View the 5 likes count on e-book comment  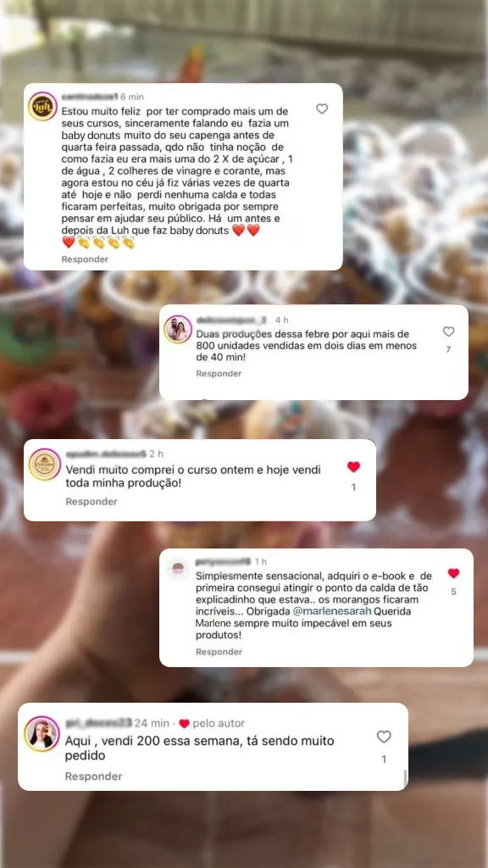click(x=454, y=592)
